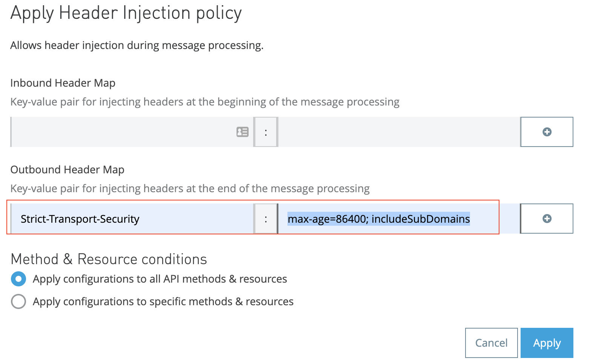Click the contact card icon in inbound key field
This screenshot has height=364, width=590.
pos(242,132)
